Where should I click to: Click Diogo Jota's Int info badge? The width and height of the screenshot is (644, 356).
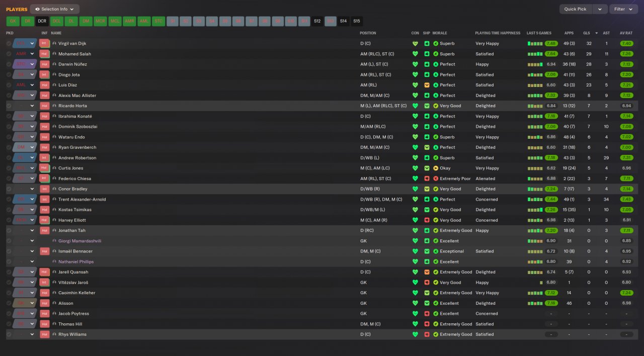pos(44,74)
